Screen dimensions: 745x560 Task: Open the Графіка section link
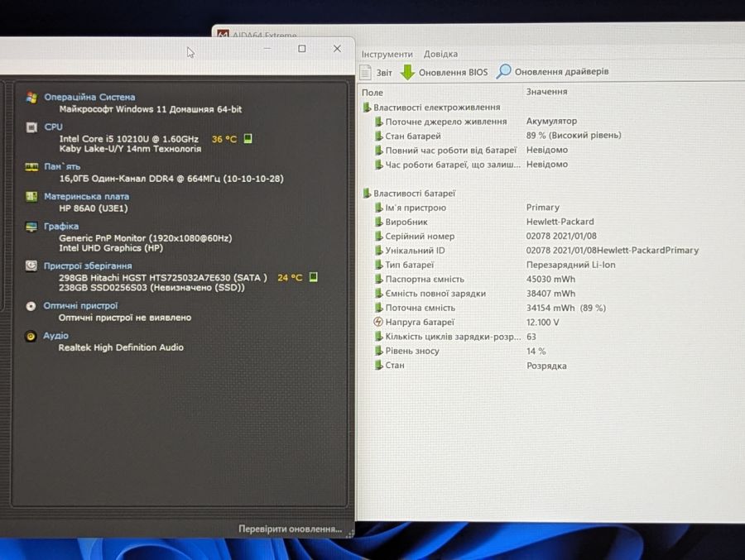point(61,226)
